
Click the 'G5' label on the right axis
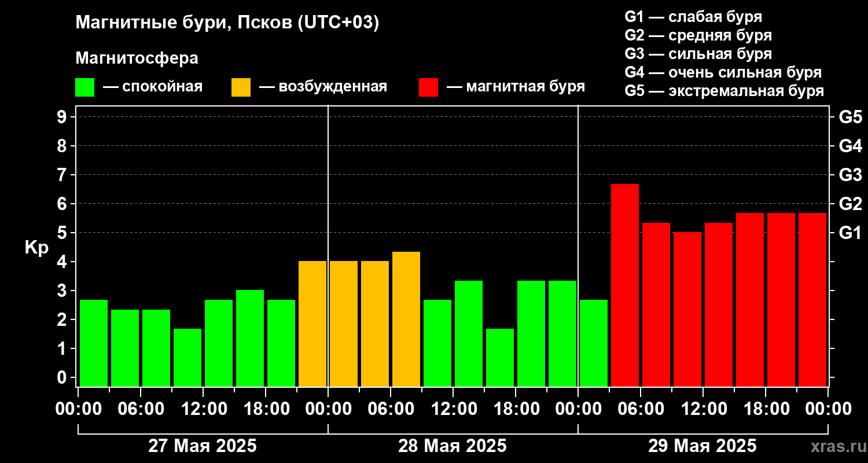[x=851, y=117]
